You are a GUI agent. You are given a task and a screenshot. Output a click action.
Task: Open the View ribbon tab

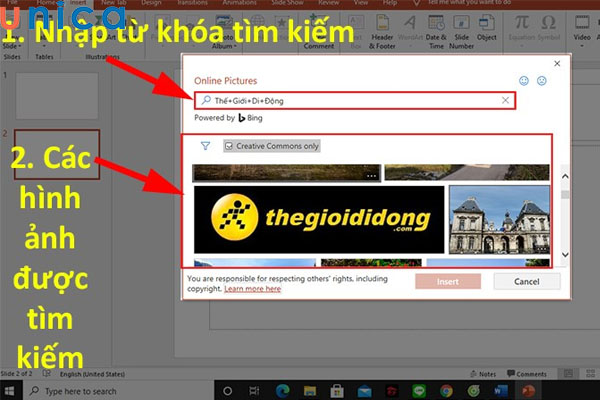pos(360,3)
